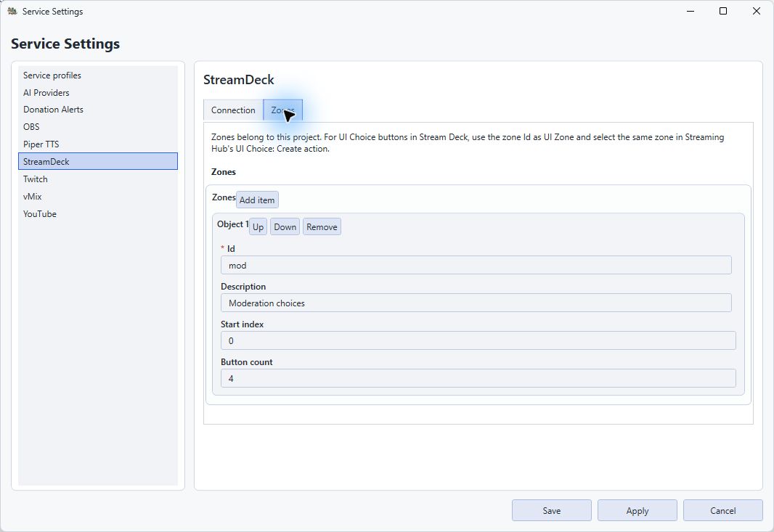Apply the settings changes
Screen dimensions: 774x532
637,511
